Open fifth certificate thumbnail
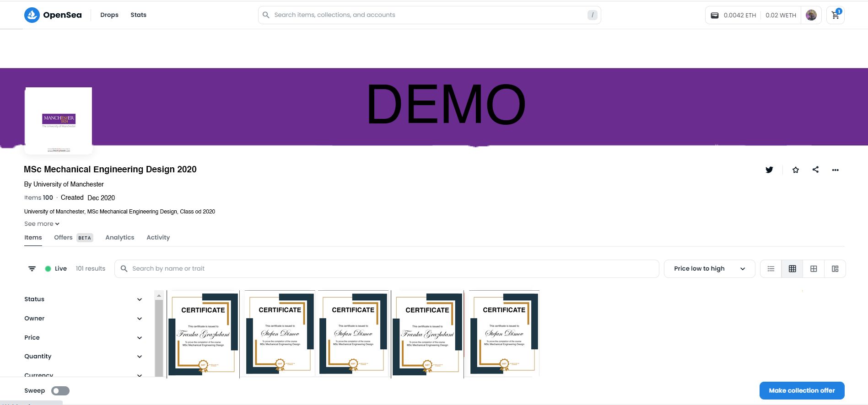Screen dimensions: 868x405 coord(504,334)
